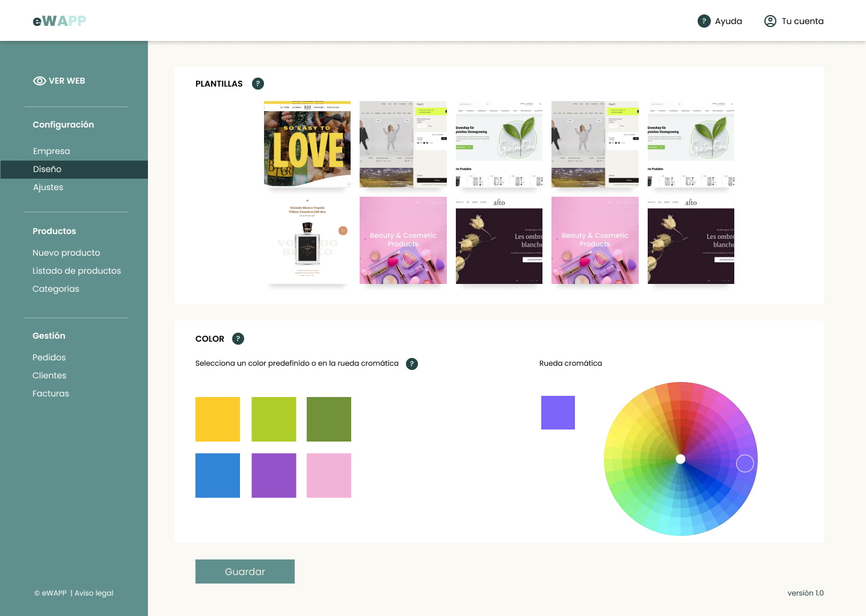
Task: Open Empresa in the sidebar
Action: (52, 151)
